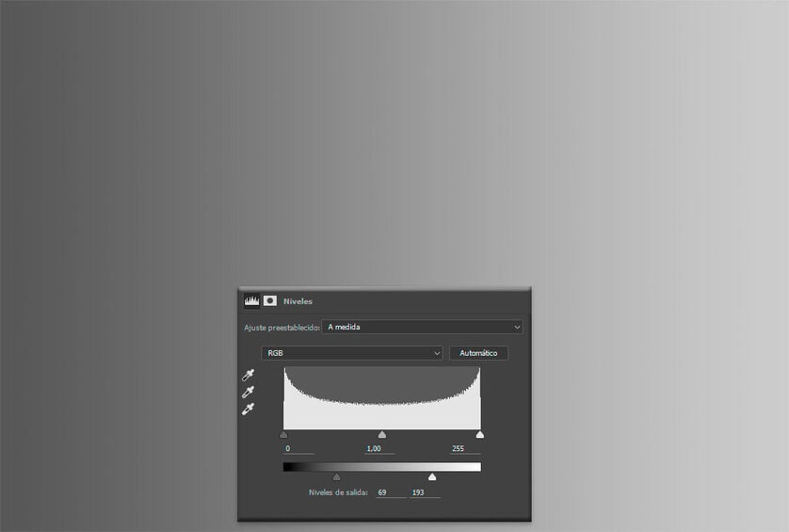This screenshot has width=789, height=532.
Task: Click the Ajuste preestablecido label
Action: (x=282, y=328)
